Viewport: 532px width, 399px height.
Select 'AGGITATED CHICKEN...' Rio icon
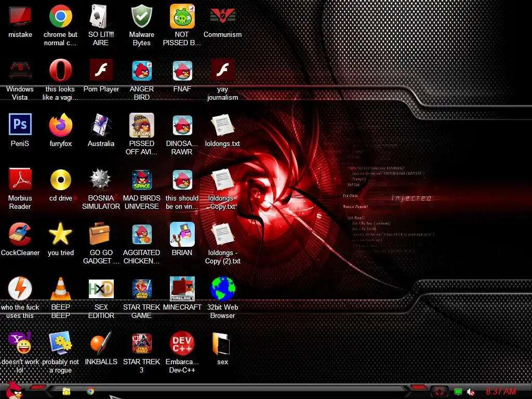pyautogui.click(x=141, y=234)
